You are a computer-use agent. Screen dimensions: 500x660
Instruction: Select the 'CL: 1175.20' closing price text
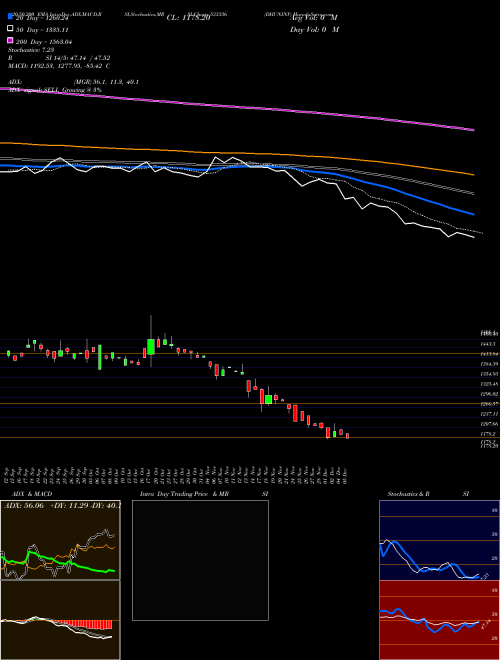tap(188, 17)
